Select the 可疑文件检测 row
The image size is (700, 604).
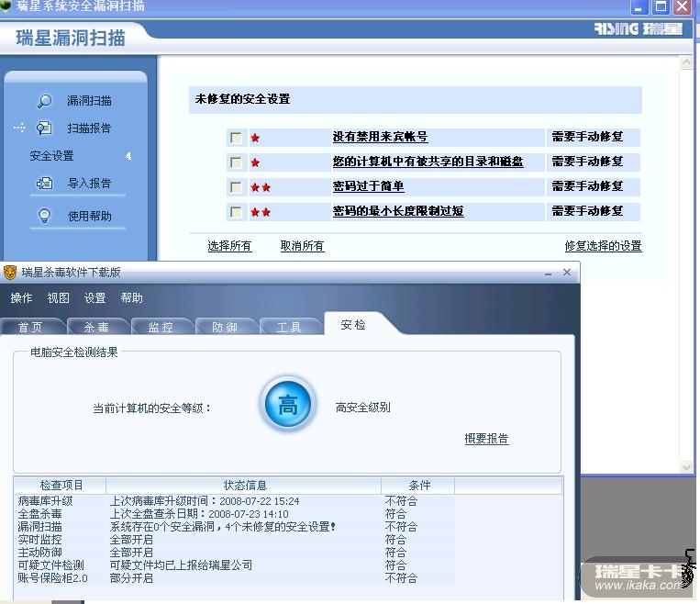tap(236, 565)
